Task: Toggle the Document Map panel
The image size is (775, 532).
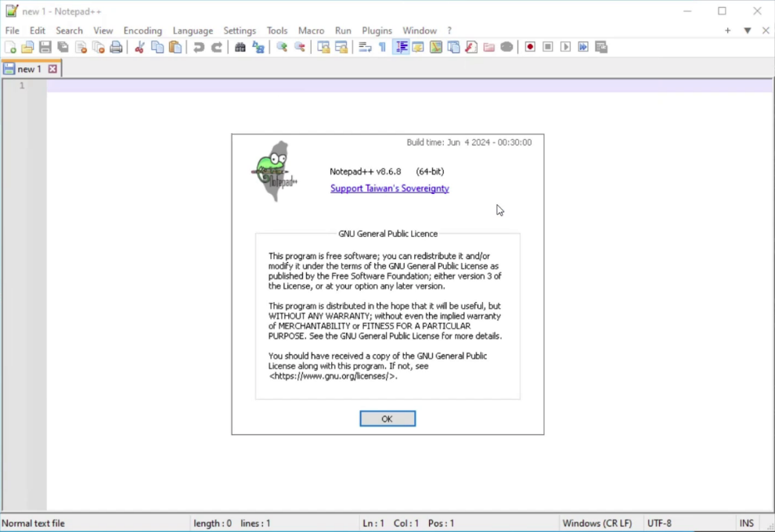Action: [x=435, y=47]
